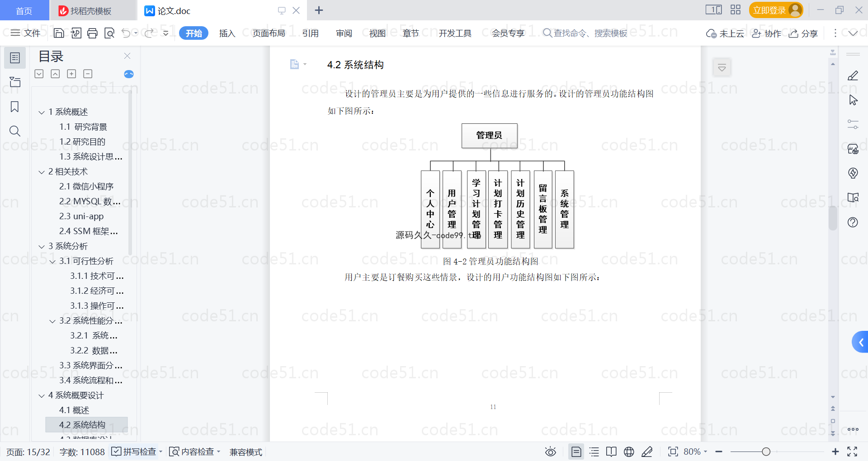Click the search commands box 查找命令
This screenshot has width=868, height=461.
coord(585,33)
